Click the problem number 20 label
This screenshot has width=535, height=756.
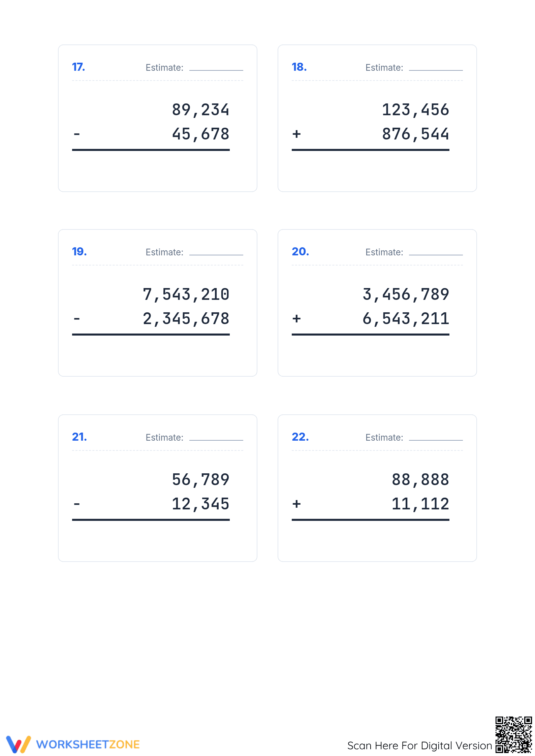click(x=300, y=252)
